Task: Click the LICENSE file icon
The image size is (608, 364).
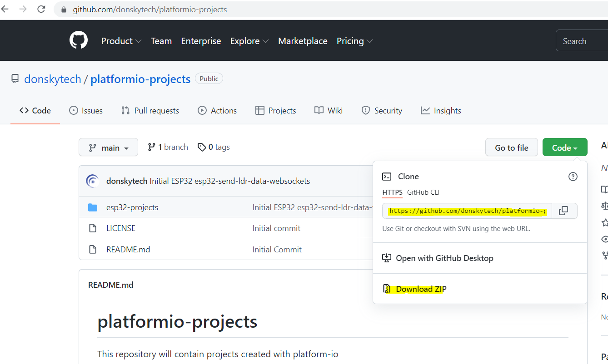Action: point(93,228)
